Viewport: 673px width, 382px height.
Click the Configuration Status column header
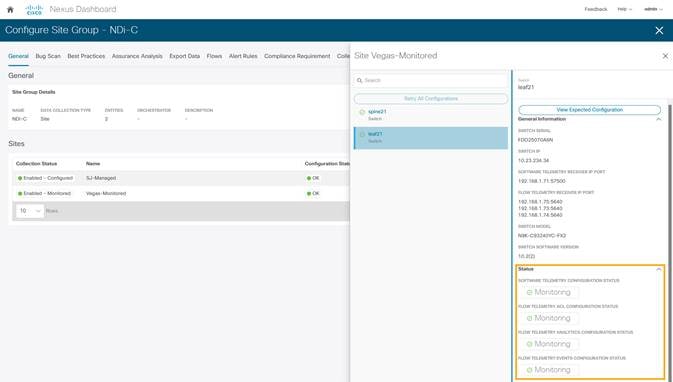tap(327, 164)
